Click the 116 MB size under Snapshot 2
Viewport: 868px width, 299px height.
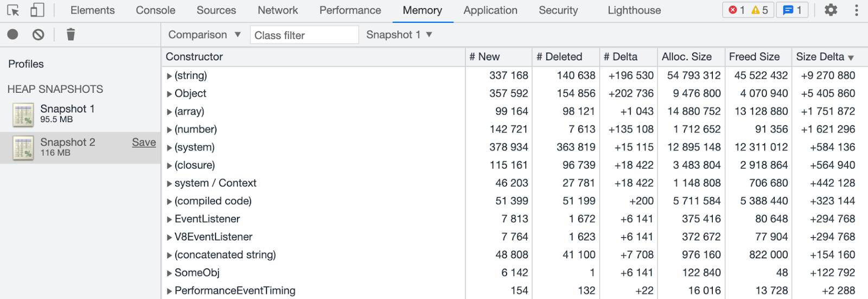[55, 153]
